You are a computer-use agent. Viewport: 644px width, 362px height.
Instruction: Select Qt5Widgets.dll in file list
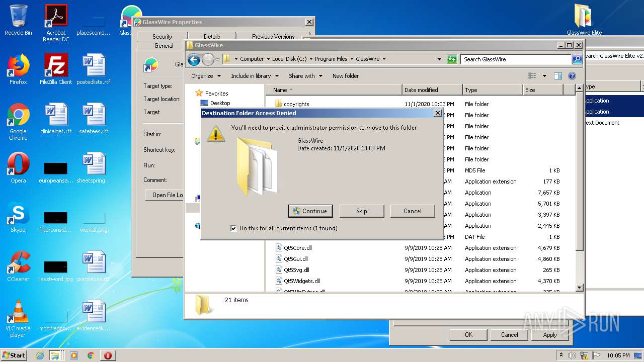(x=302, y=281)
